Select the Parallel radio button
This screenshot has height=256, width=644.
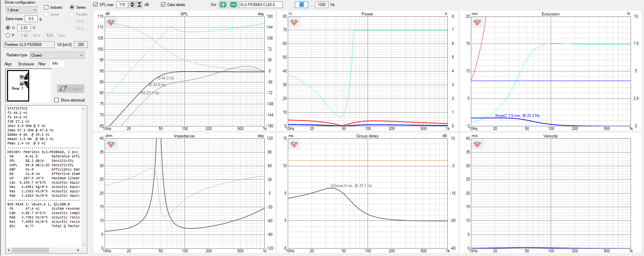click(x=72, y=14)
